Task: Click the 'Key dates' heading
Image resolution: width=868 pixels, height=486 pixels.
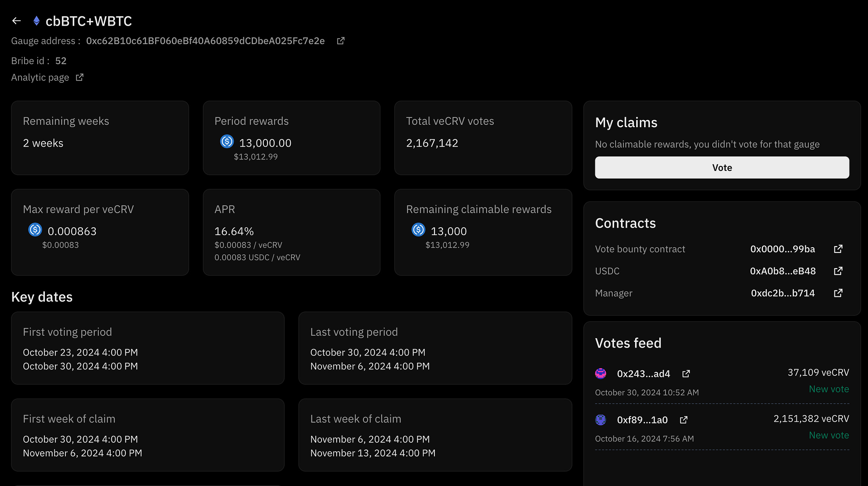Action: (x=42, y=297)
